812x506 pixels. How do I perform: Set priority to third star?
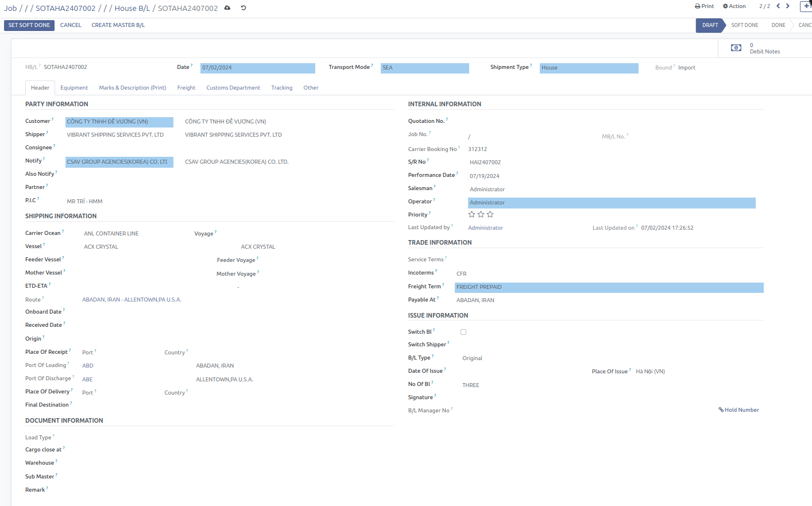pyautogui.click(x=490, y=214)
